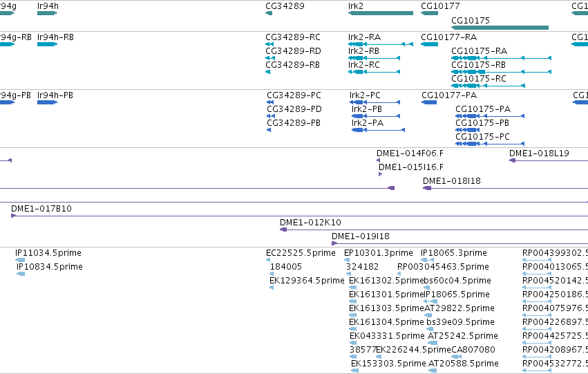Image resolution: width=588 pixels, height=374 pixels.
Task: Click the EK161301.5prime EST
Action: [x=352, y=302]
